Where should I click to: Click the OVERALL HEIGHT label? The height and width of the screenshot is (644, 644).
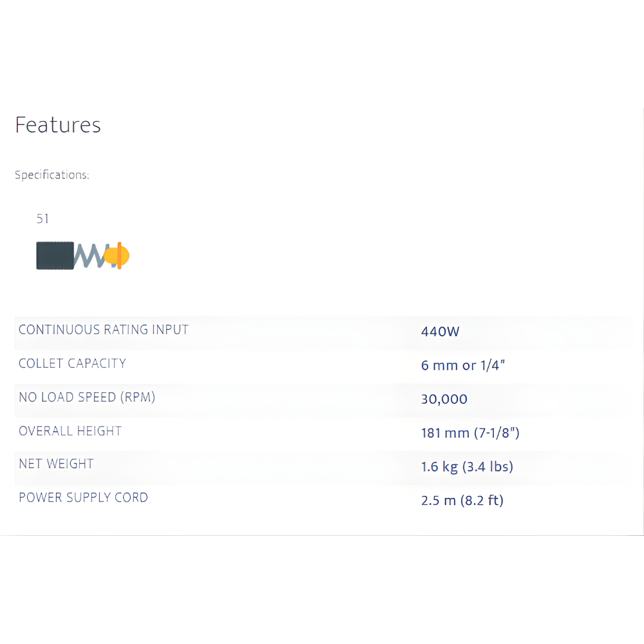coord(70,431)
